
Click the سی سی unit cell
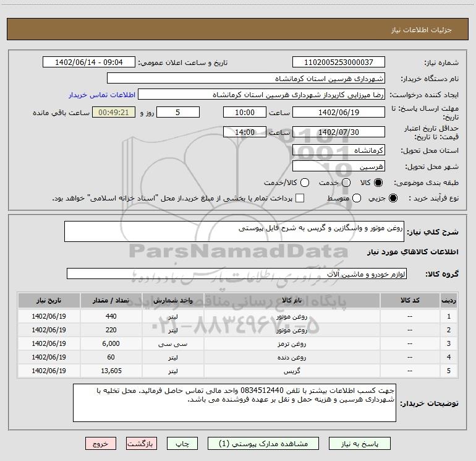coord(172,343)
